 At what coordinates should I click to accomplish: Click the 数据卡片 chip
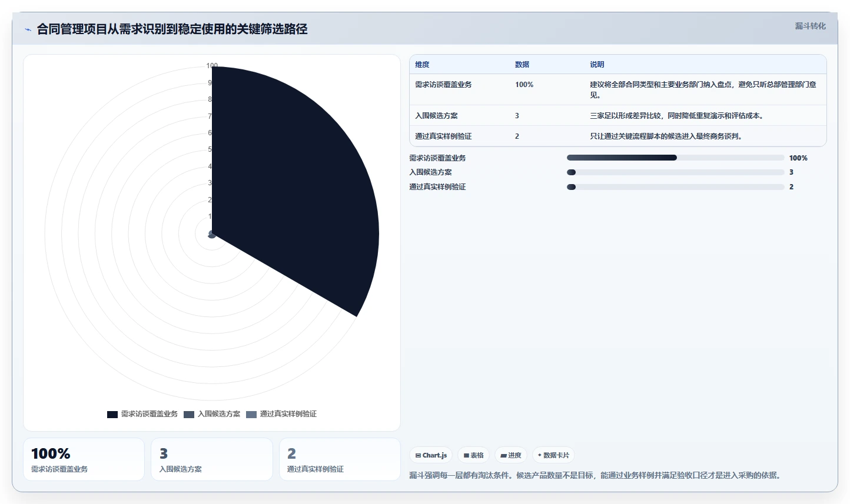point(553,455)
